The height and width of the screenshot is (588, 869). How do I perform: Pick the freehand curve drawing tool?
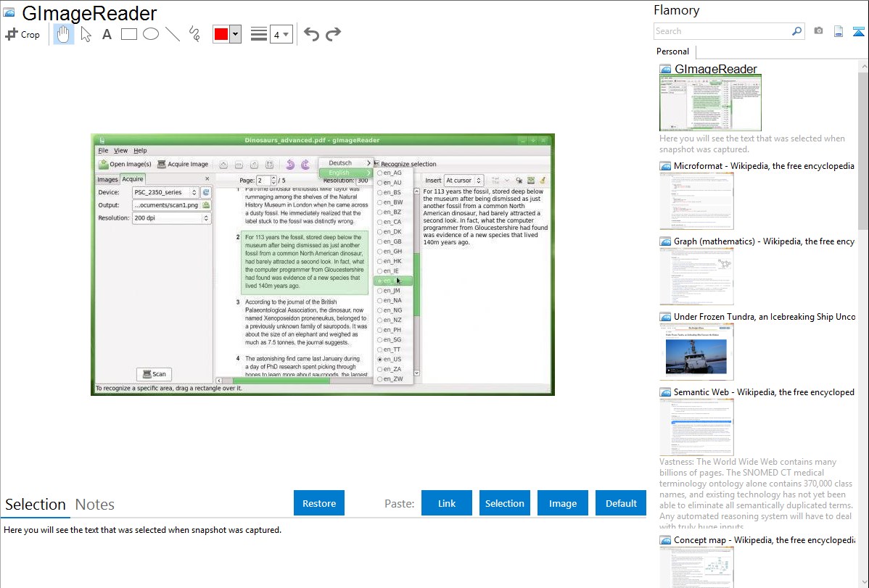(194, 34)
